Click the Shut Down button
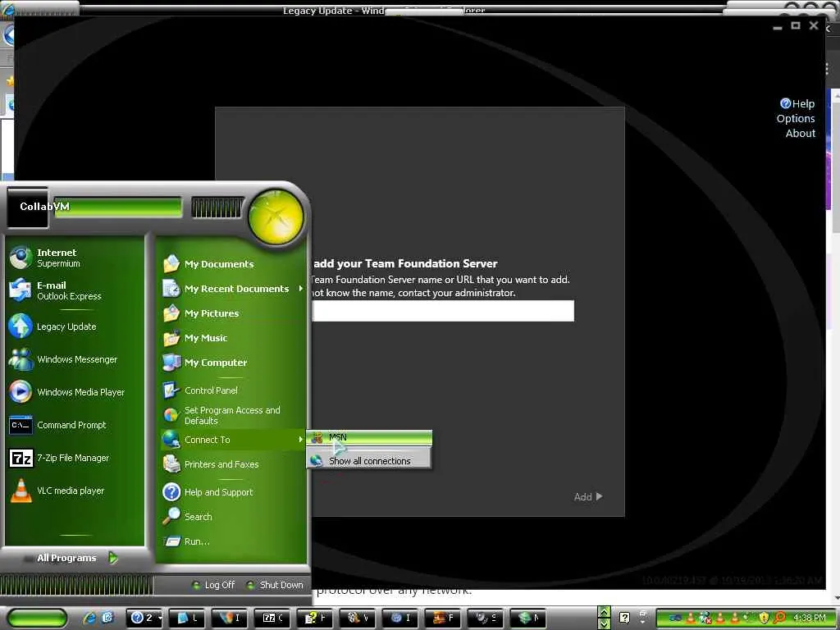Screen dimensions: 840x630 [276, 585]
